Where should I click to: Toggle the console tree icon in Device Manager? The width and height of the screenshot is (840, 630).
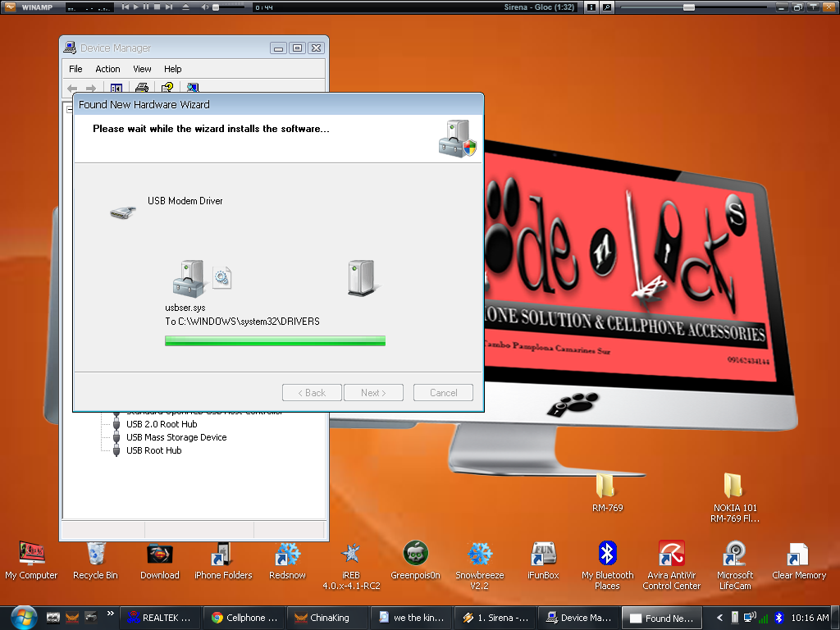[116, 88]
